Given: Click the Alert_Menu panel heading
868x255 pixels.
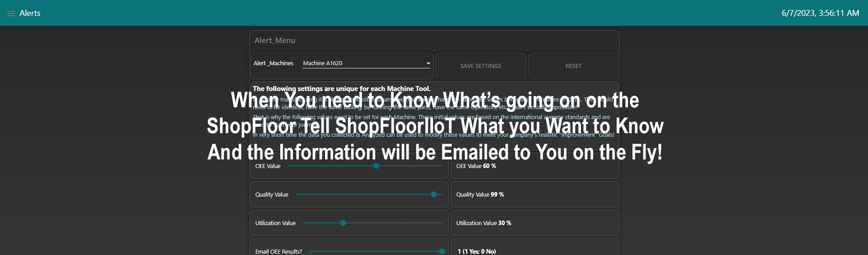Looking at the screenshot, I should pyautogui.click(x=275, y=40).
